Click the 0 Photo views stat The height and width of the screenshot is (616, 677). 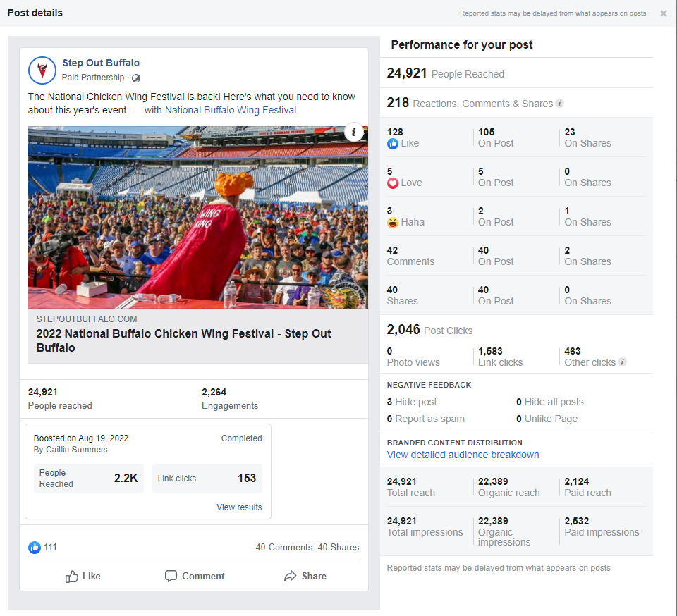click(413, 357)
